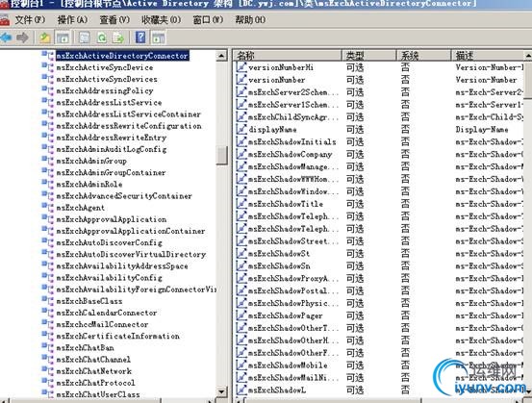532x403 pixels.
Task: Click the attribute icon beside msExchShadowL
Action: tap(241, 390)
